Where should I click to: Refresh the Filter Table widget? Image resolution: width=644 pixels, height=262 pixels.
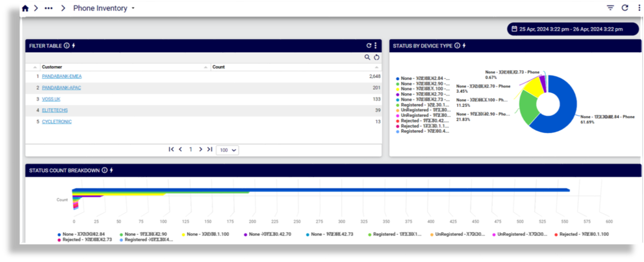click(x=369, y=46)
